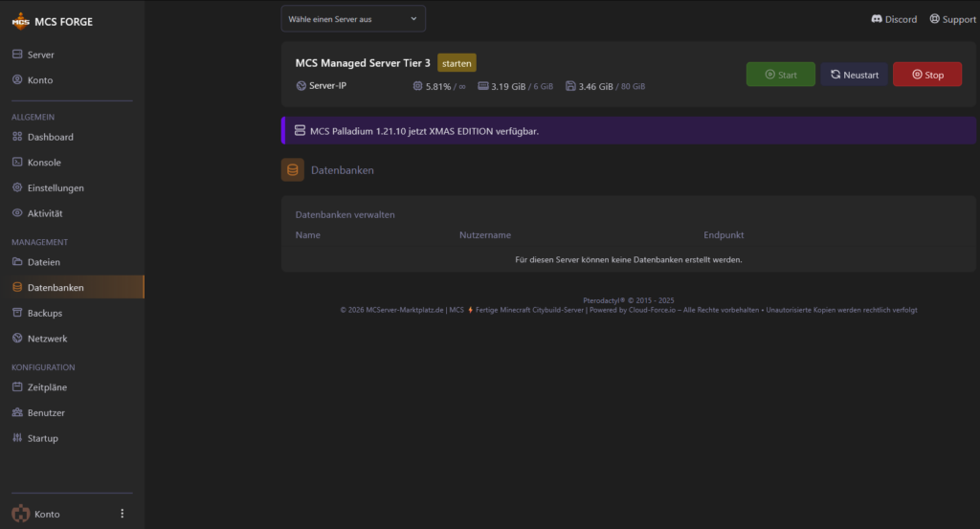
Task: Click the MCS Forge logo icon
Action: [21, 21]
